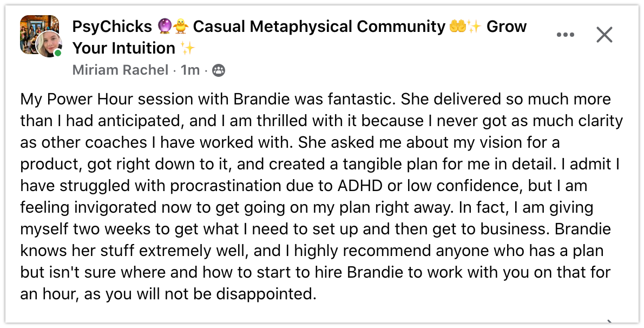Close the post with the X button

(604, 35)
